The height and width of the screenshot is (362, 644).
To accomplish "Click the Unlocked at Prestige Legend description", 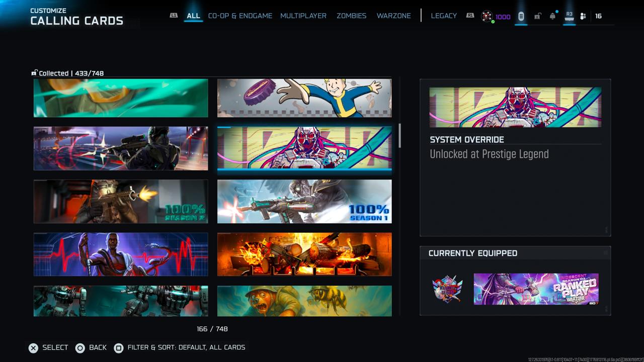I will click(x=489, y=154).
